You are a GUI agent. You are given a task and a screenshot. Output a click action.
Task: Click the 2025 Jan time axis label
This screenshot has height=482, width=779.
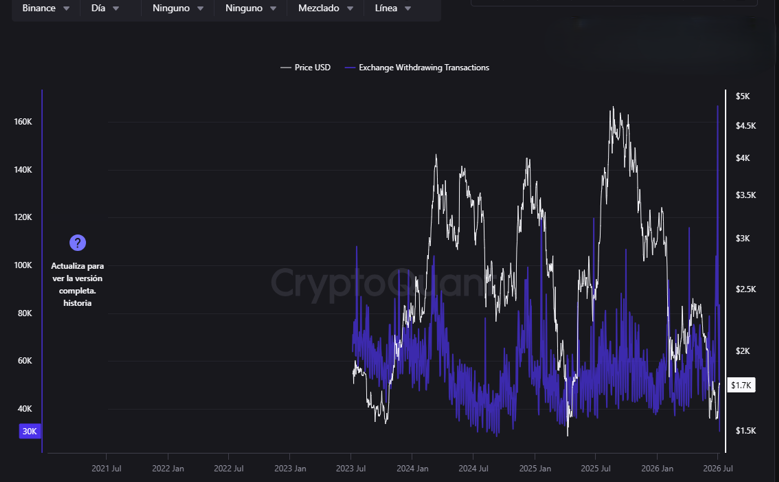click(x=535, y=469)
